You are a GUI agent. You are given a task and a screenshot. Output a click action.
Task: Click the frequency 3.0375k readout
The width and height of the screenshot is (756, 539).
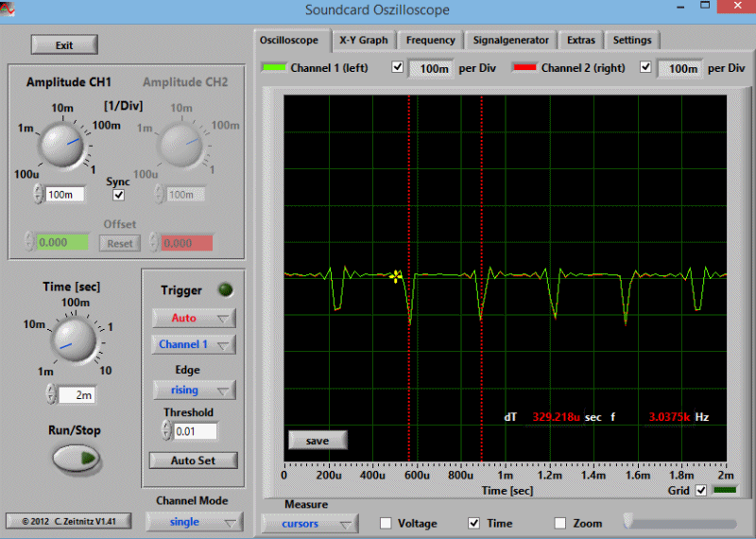(x=669, y=417)
